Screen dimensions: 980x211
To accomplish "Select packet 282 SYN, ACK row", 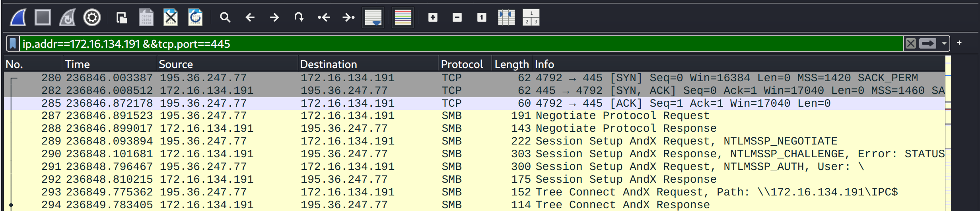I will [474, 91].
